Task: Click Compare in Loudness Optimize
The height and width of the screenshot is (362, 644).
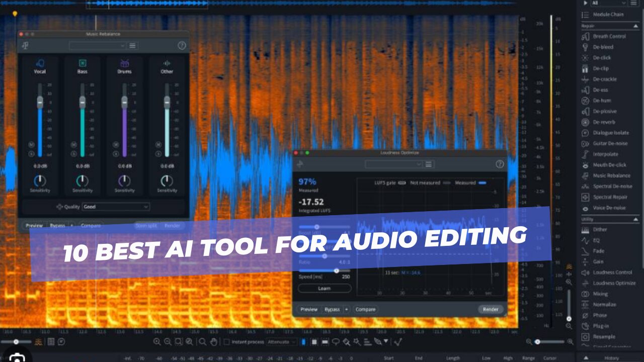Action: pyautogui.click(x=366, y=309)
